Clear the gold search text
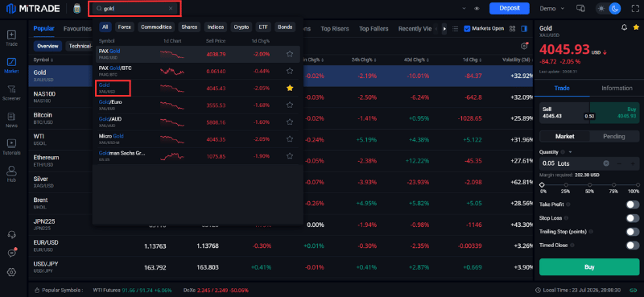The height and width of the screenshot is (297, 644). pos(171,8)
